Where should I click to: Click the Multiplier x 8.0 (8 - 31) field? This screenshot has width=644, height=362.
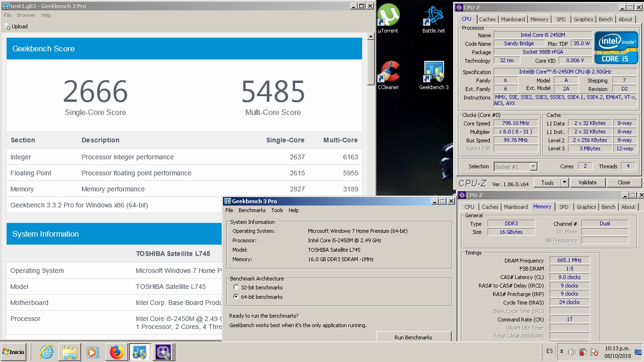(515, 132)
